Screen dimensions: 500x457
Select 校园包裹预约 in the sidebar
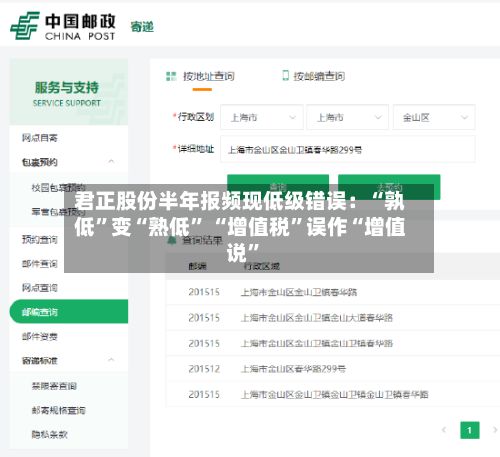click(58, 188)
